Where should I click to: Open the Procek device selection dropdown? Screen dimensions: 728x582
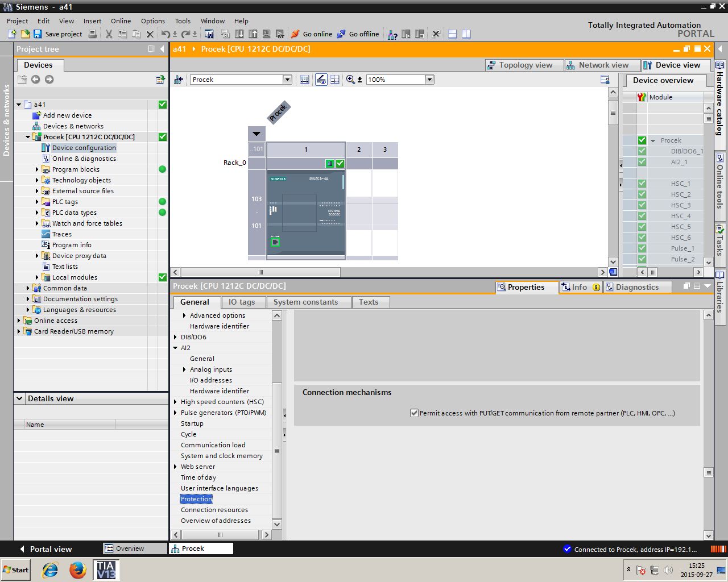coord(287,80)
